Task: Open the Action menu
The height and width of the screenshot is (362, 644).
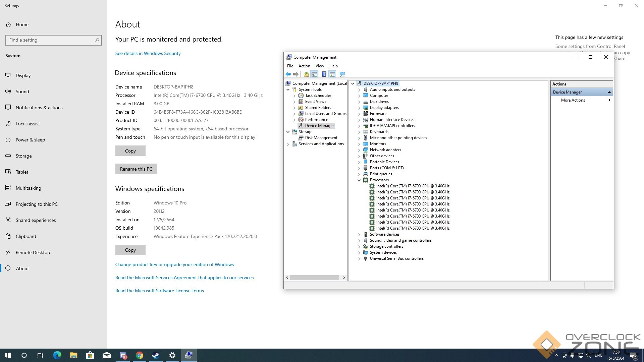Action: pos(304,66)
